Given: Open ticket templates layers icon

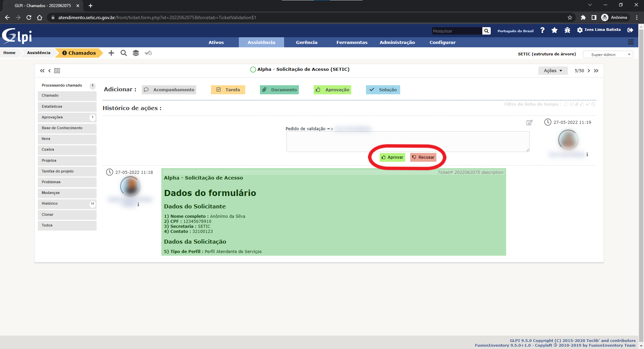Looking at the screenshot, I should 136,53.
